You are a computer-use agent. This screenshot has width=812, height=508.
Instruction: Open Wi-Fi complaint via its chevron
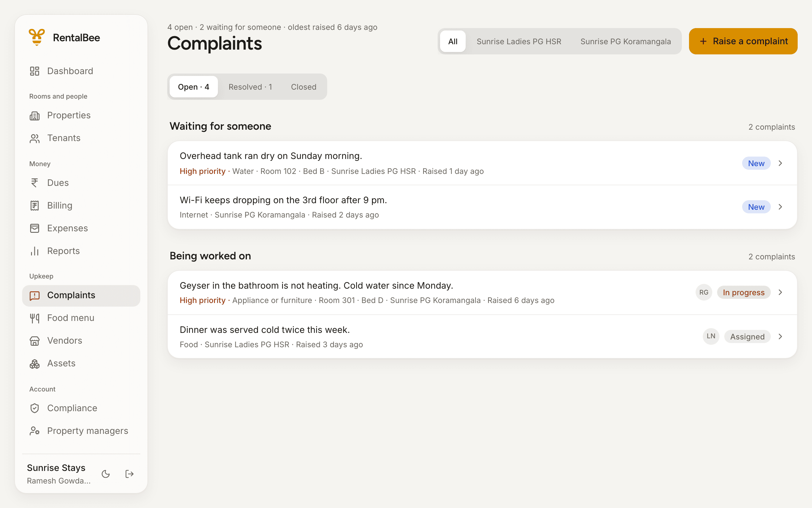click(780, 207)
